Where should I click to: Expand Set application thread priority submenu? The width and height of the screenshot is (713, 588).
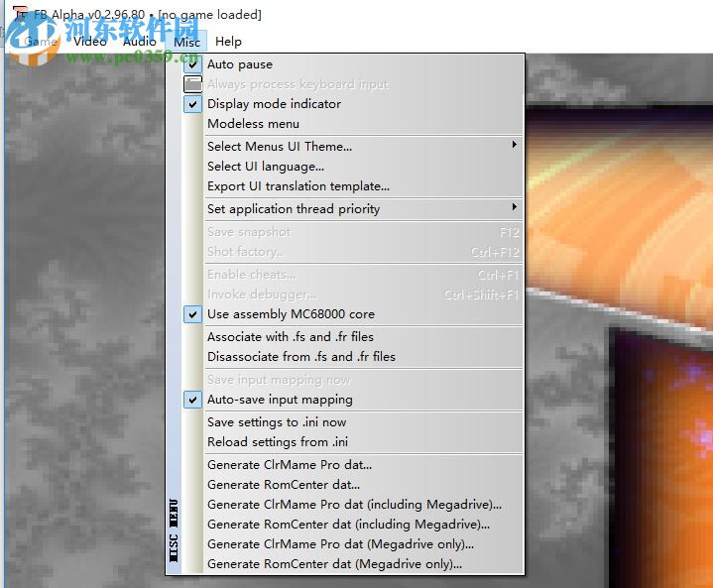point(352,209)
